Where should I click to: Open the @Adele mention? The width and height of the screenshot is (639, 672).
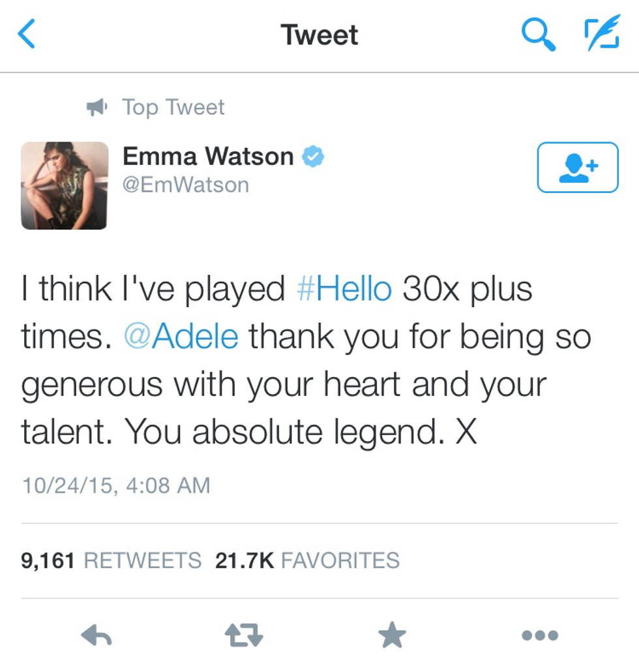click(x=181, y=337)
